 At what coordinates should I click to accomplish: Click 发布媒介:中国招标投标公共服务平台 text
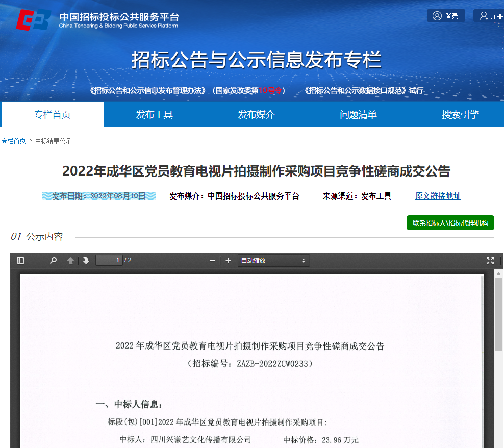(x=234, y=196)
